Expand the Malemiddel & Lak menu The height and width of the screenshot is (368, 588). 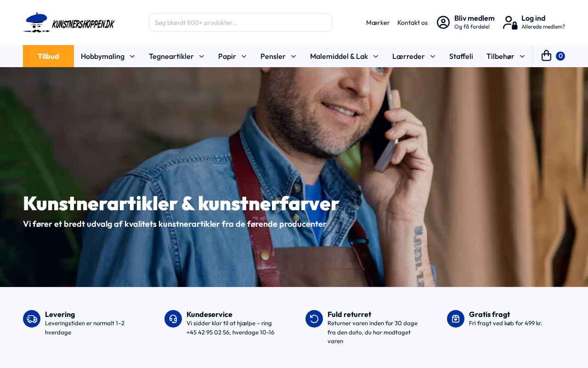(x=345, y=56)
